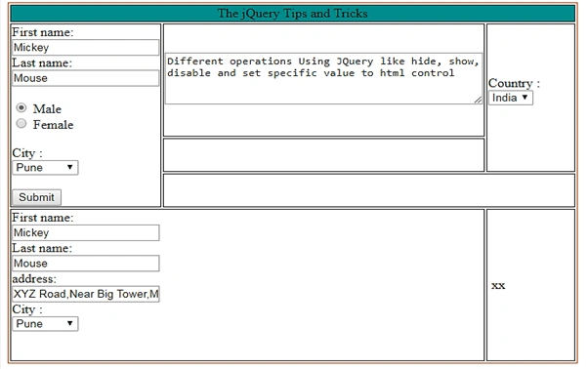588x369 pixels.
Task: Click the address label
Action: [34, 279]
